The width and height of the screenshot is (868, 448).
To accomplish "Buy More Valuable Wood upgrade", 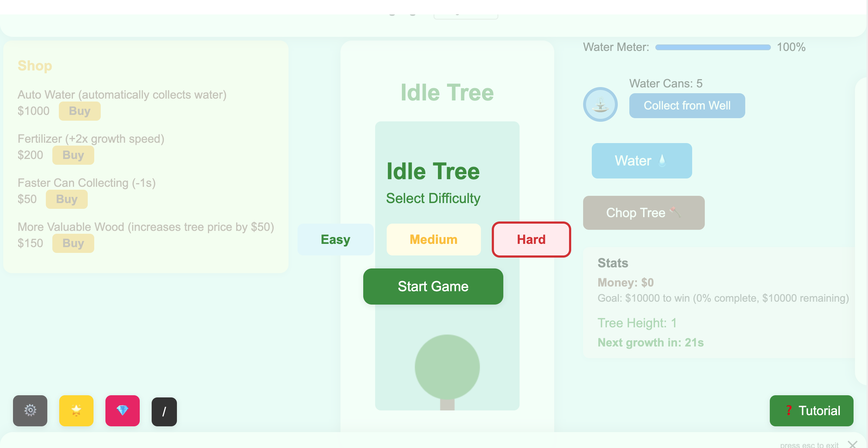I will point(73,243).
